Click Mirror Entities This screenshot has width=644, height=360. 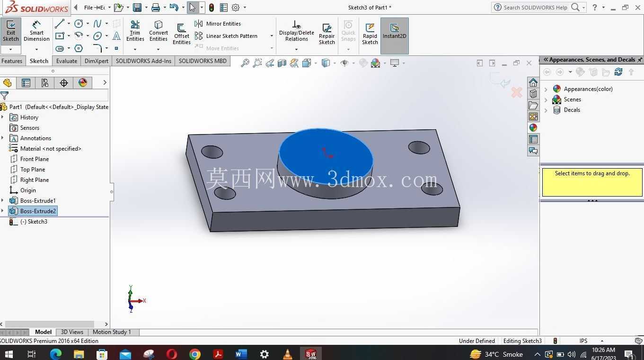(x=218, y=24)
